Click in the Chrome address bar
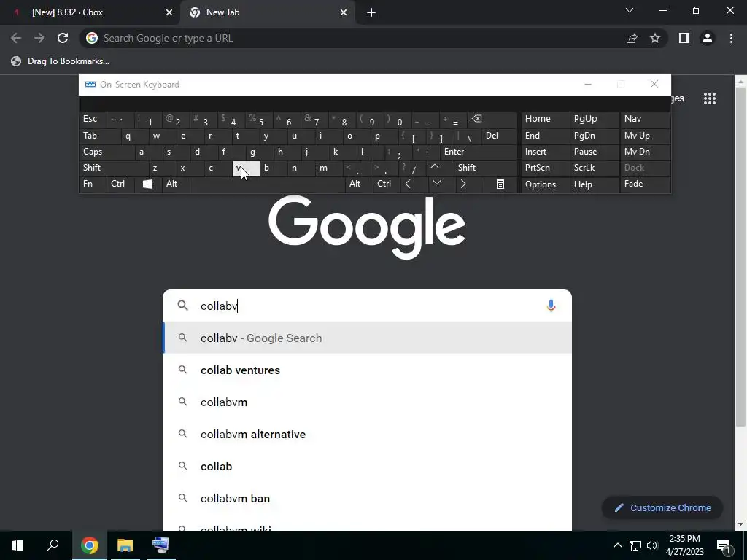 [x=352, y=38]
